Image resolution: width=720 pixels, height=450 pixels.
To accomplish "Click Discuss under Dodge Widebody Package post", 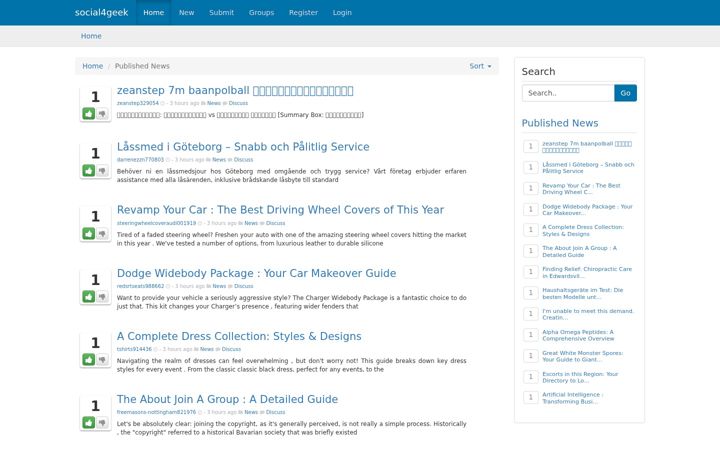I will (x=243, y=286).
